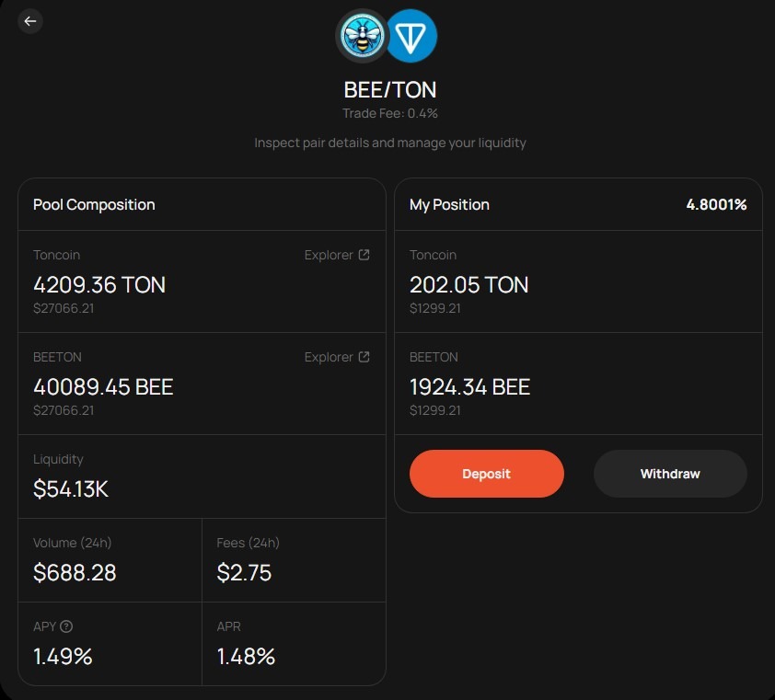
Task: Click the Volume (24h) label
Action: 72,543
